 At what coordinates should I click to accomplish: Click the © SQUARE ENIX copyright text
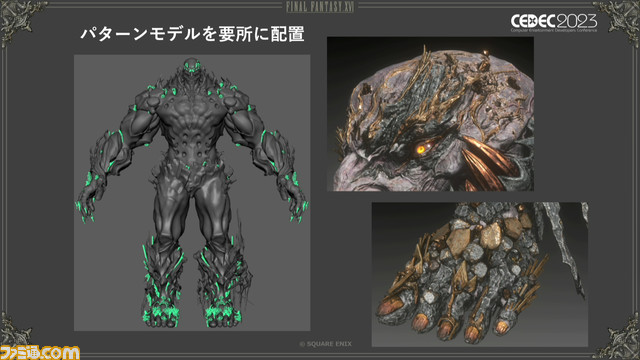tap(325, 344)
